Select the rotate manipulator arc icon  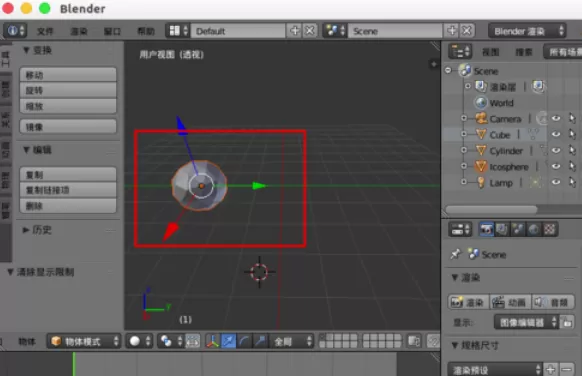click(x=244, y=341)
